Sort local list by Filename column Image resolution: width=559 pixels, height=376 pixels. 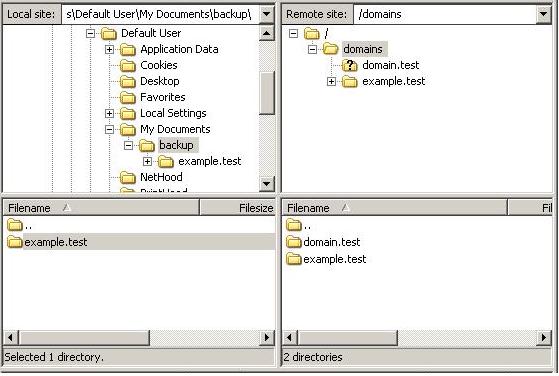click(101, 208)
